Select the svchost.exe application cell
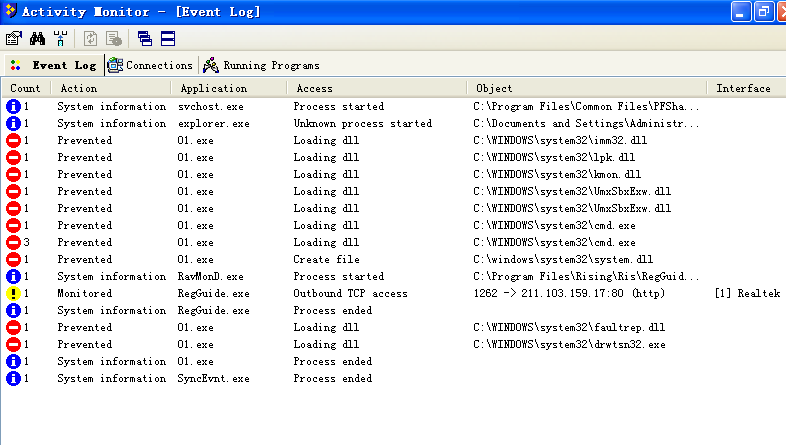Image resolution: width=786 pixels, height=445 pixels. 211,106
